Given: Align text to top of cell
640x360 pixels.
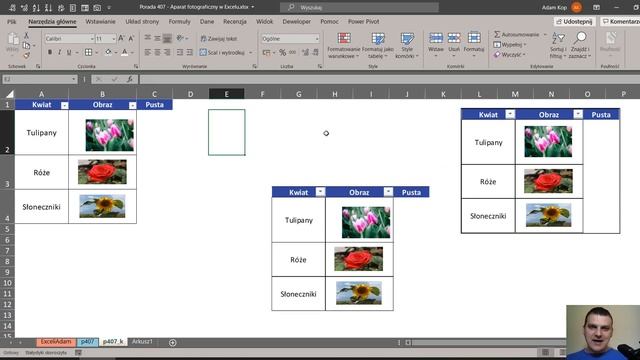Looking at the screenshot, I should point(148,38).
